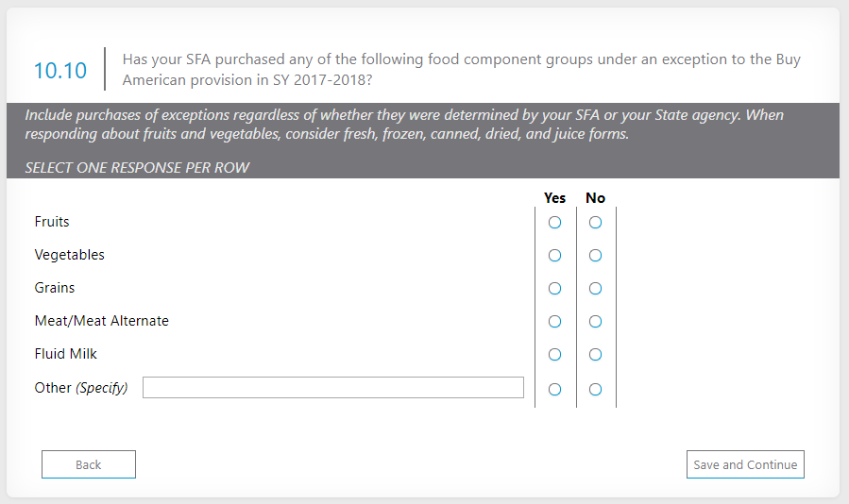This screenshot has height=504, width=849.
Task: Mark Yes for Grains
Action: pos(554,289)
